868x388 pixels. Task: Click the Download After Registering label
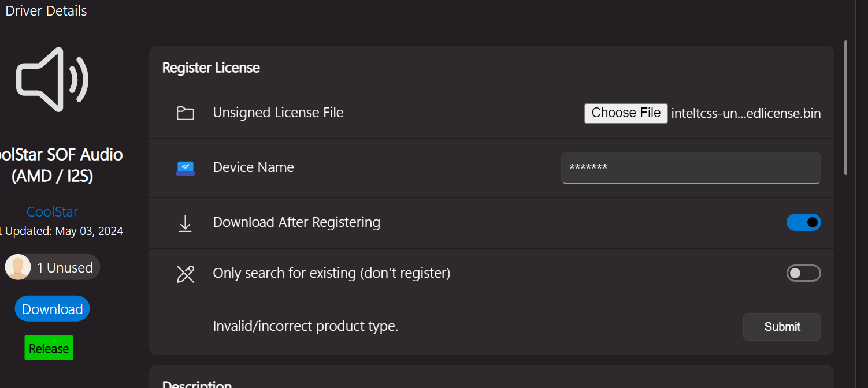coord(296,222)
